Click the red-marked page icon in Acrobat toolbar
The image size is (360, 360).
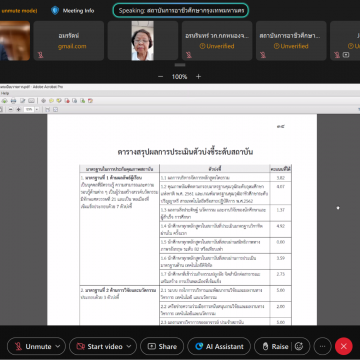click(67, 100)
